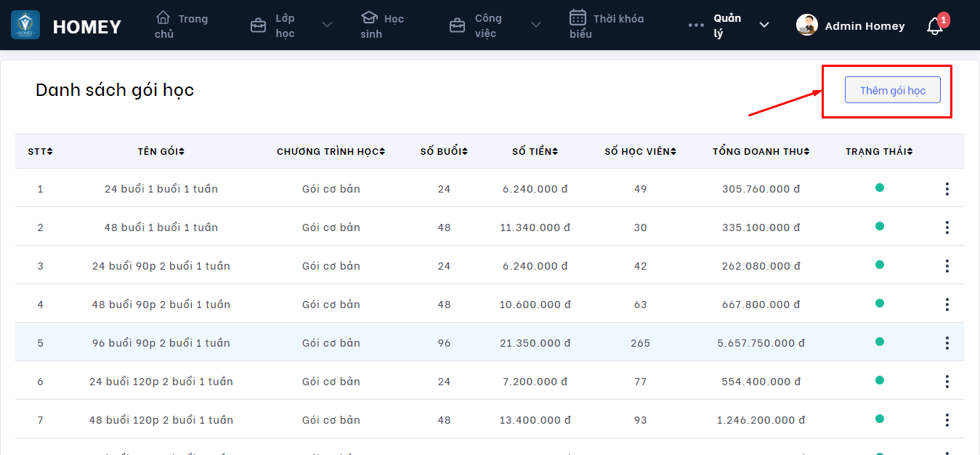This screenshot has height=455, width=980.
Task: Expand the Quản lý dropdown chevron
Action: click(x=764, y=25)
